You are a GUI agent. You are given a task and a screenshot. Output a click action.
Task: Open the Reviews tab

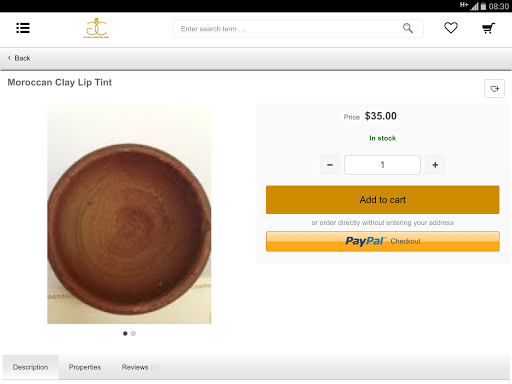(140, 367)
